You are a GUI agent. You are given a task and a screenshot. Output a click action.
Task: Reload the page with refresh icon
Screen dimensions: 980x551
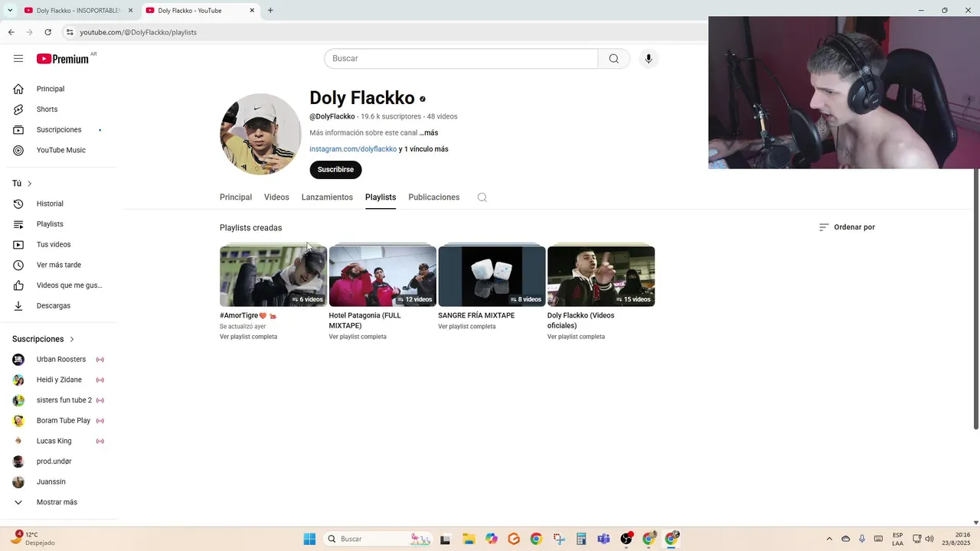click(48, 32)
